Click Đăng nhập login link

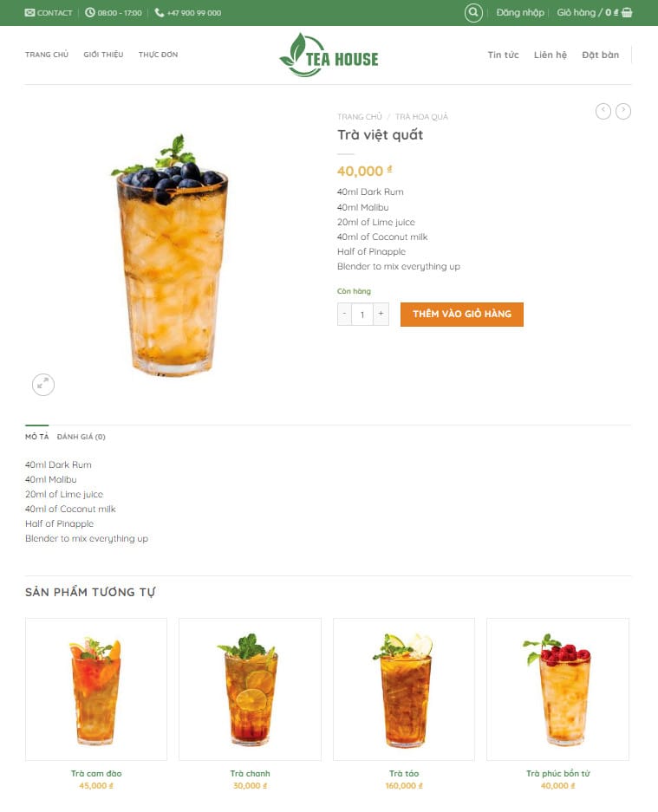pos(520,12)
